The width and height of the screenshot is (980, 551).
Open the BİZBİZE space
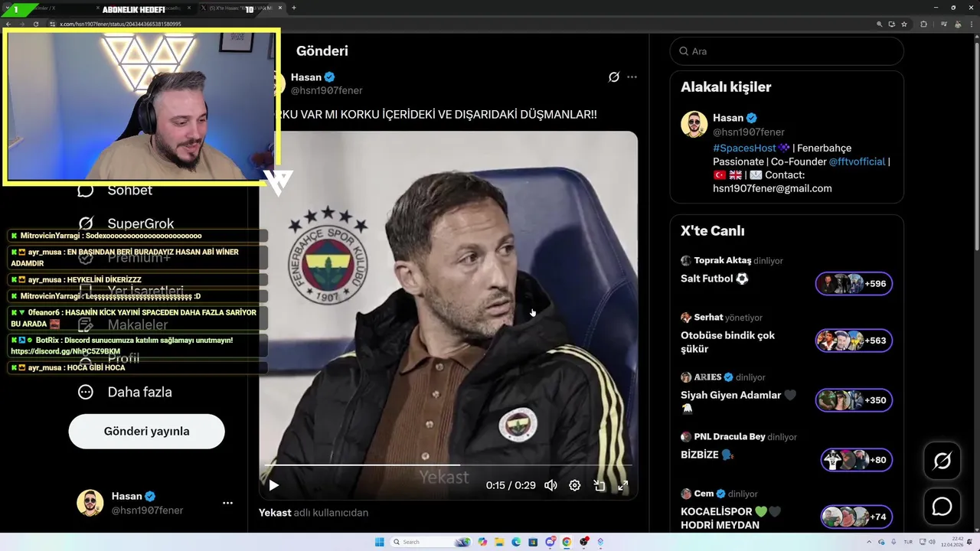pos(707,455)
